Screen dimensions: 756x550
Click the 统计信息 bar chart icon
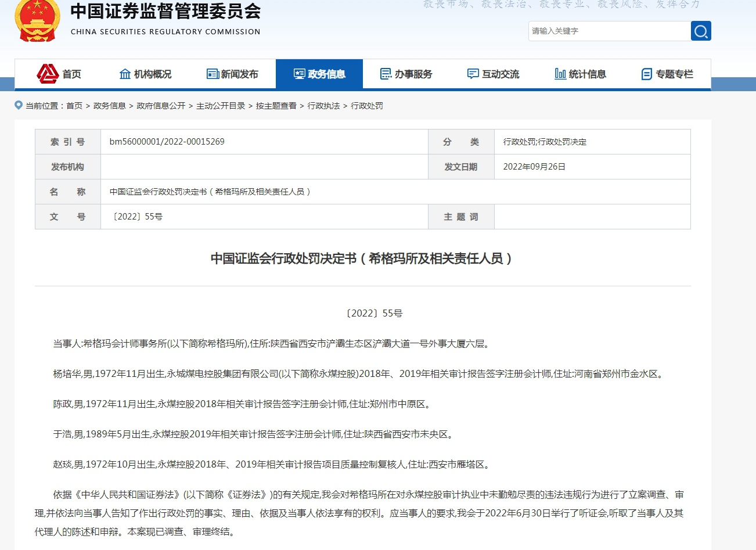(x=560, y=74)
